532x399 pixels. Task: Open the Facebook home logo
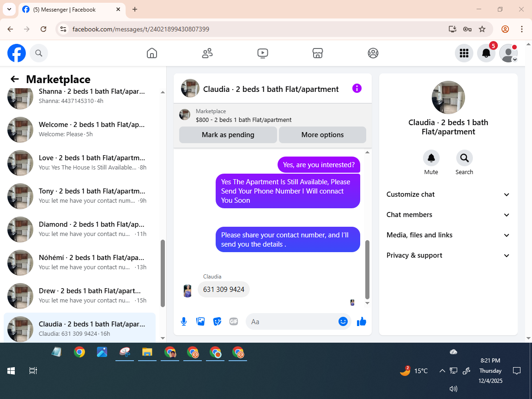17,53
